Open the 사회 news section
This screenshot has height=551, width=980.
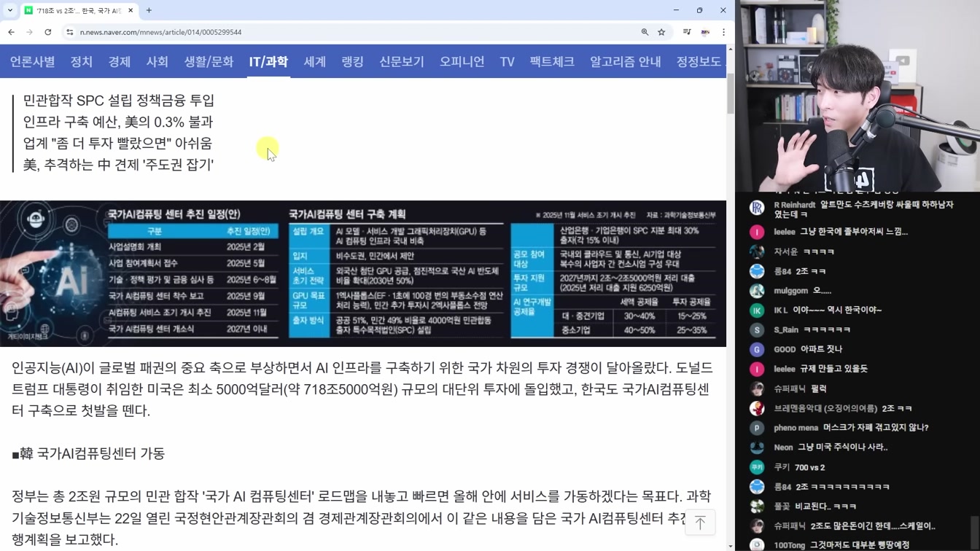pyautogui.click(x=157, y=61)
